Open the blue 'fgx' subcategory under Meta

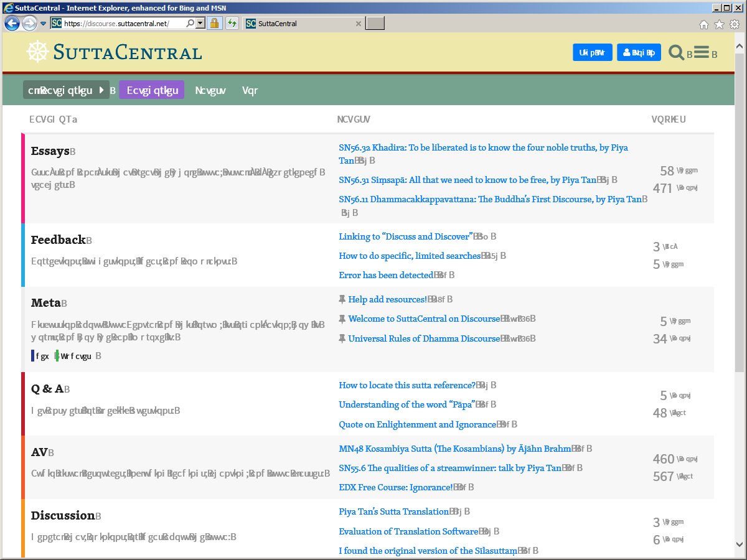click(40, 356)
